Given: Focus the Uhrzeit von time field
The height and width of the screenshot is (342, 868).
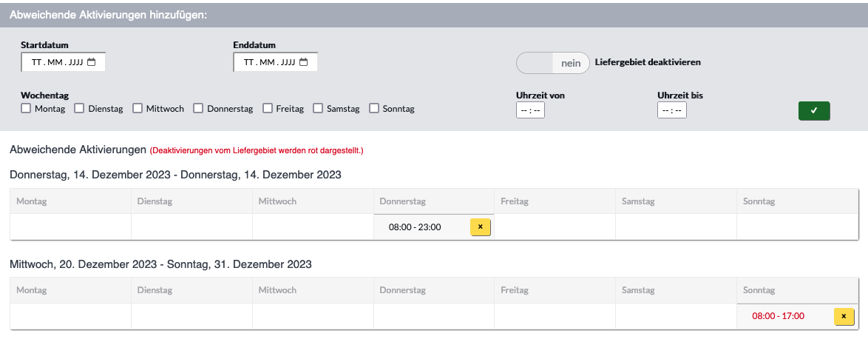Looking at the screenshot, I should click(x=530, y=110).
